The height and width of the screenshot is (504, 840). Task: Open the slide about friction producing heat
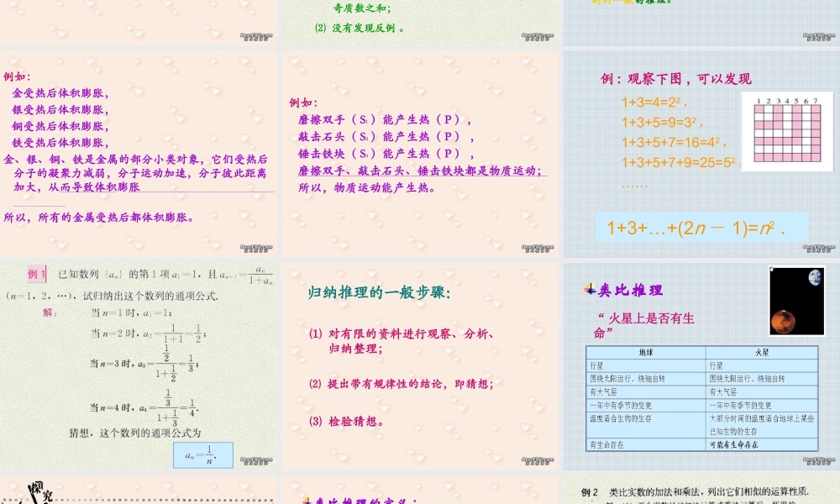(420, 154)
